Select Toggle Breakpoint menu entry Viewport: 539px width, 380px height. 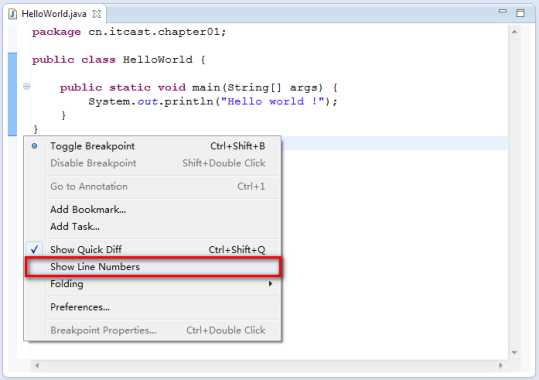click(x=153, y=146)
